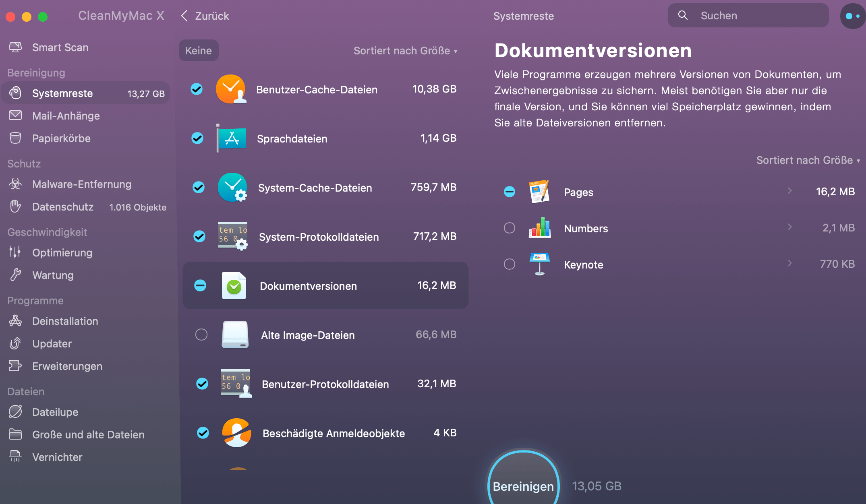Toggle the Pages partial-selection checkbox
866x504 pixels.
pyautogui.click(x=510, y=192)
